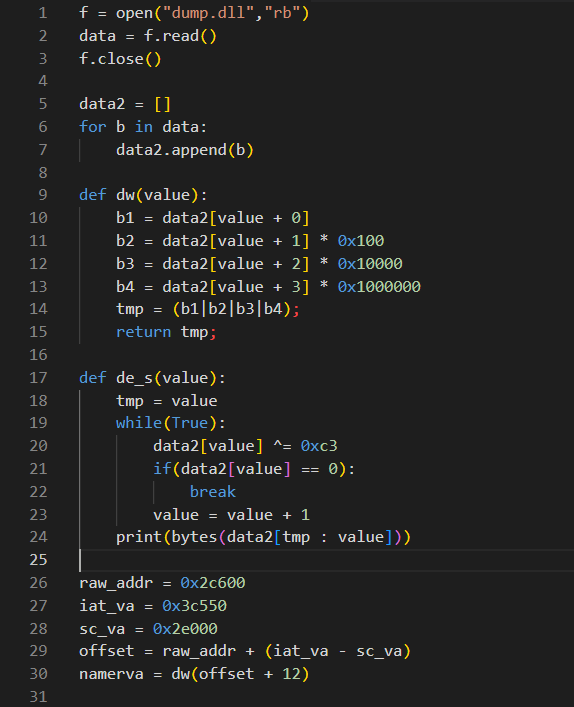Click the def dw function name
This screenshot has width=574, height=707.
point(125,195)
